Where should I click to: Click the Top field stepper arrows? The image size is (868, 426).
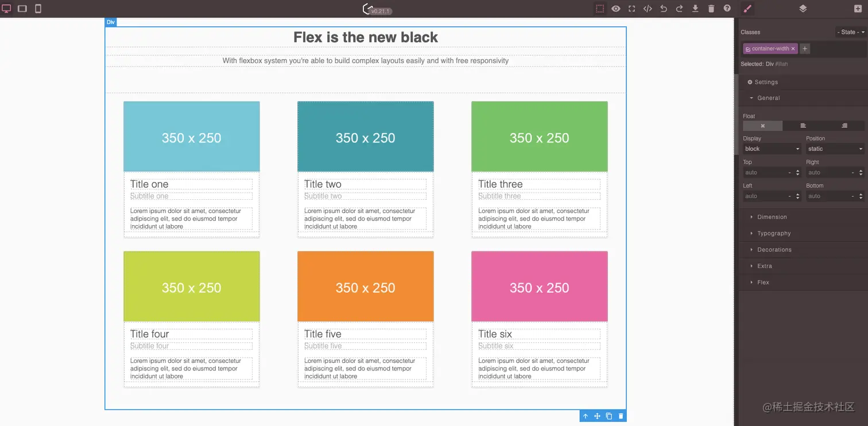tap(798, 173)
